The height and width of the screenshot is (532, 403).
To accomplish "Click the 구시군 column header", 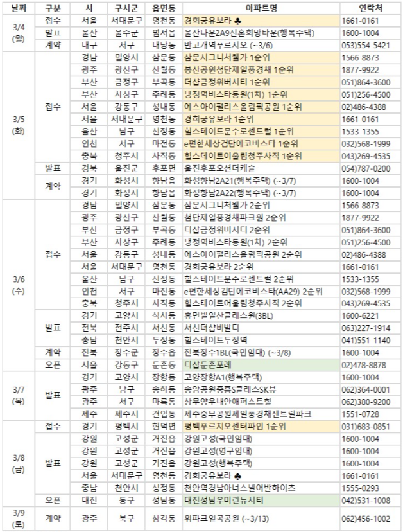I will (x=126, y=8).
